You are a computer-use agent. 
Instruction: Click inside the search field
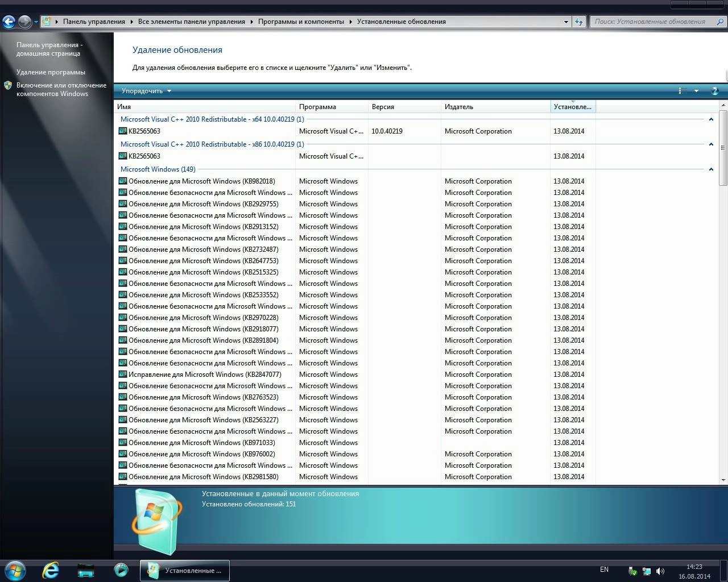(x=654, y=21)
